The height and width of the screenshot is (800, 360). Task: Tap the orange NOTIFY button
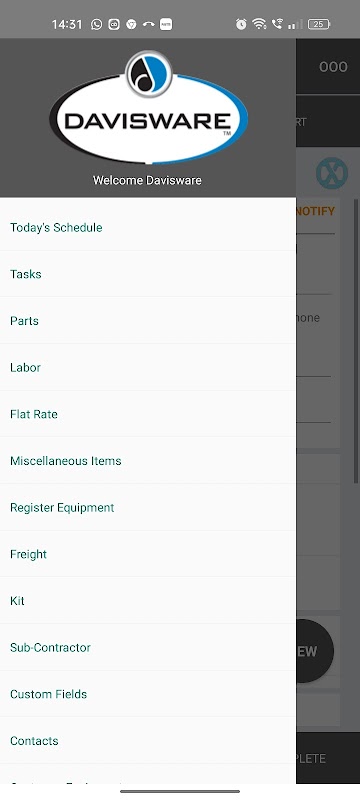pos(315,211)
